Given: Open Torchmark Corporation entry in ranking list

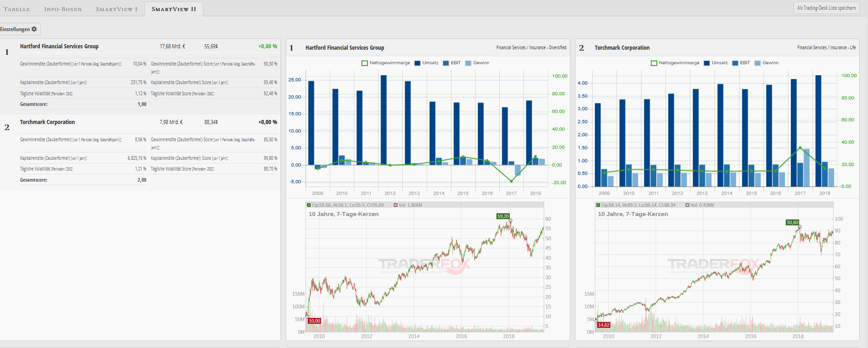Looking at the screenshot, I should point(47,122).
